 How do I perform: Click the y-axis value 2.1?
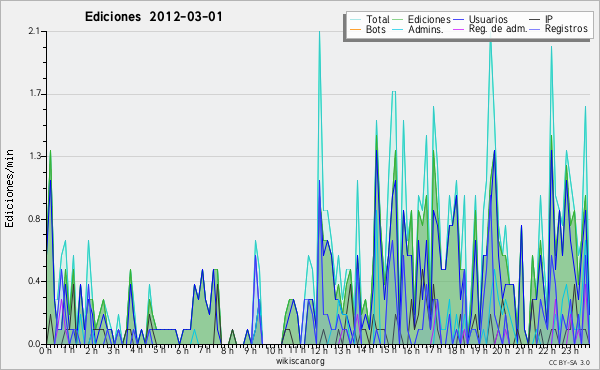pyautogui.click(x=34, y=31)
